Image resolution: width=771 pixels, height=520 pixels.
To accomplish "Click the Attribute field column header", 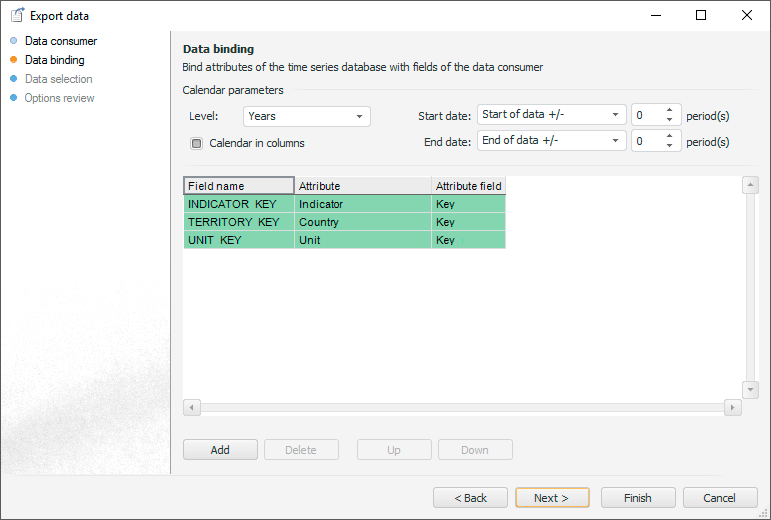I will click(x=468, y=186).
